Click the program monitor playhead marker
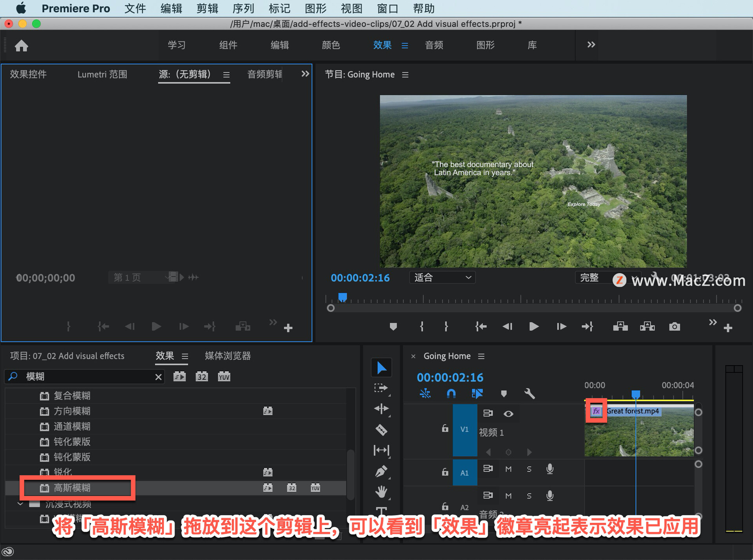The height and width of the screenshot is (560, 753). pos(342,297)
